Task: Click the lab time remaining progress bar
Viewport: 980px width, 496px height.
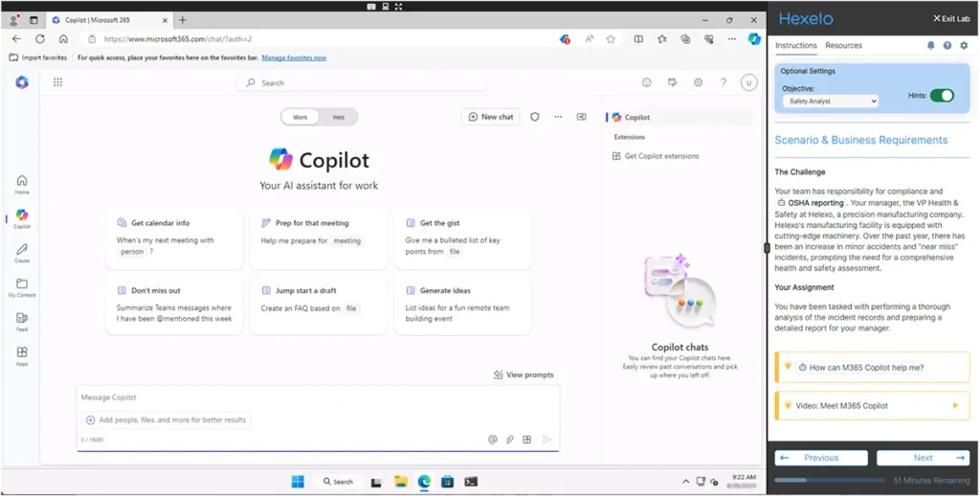Action: 829,480
